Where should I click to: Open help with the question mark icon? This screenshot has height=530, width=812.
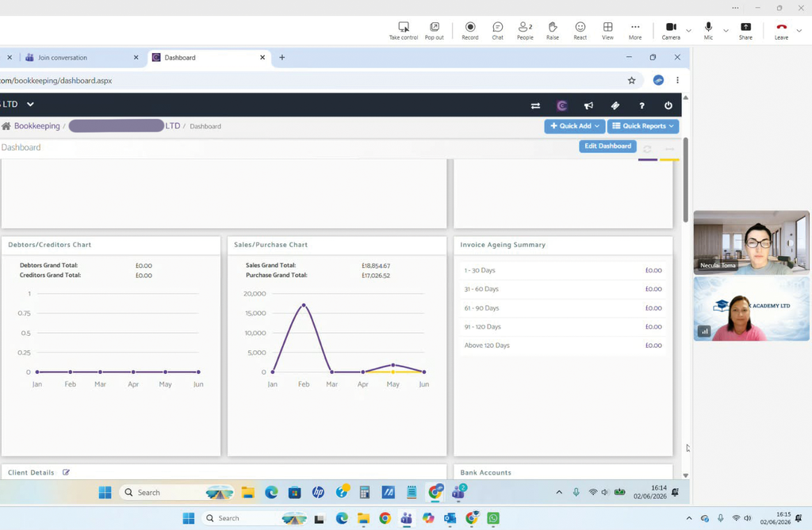(642, 105)
